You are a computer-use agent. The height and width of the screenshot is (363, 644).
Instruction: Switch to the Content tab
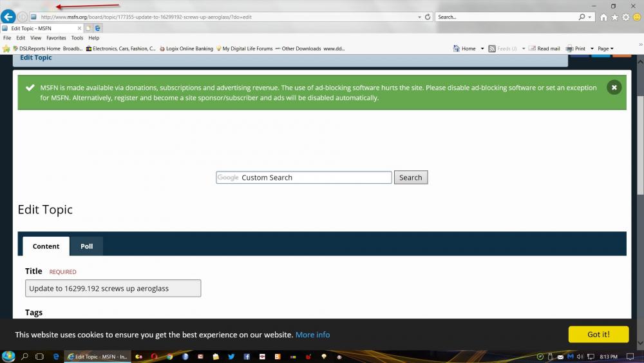(46, 246)
